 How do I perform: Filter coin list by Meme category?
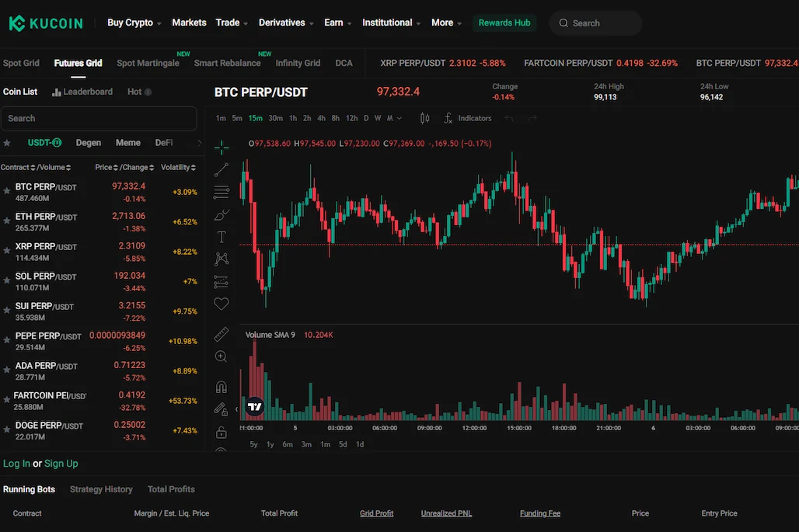[128, 143]
